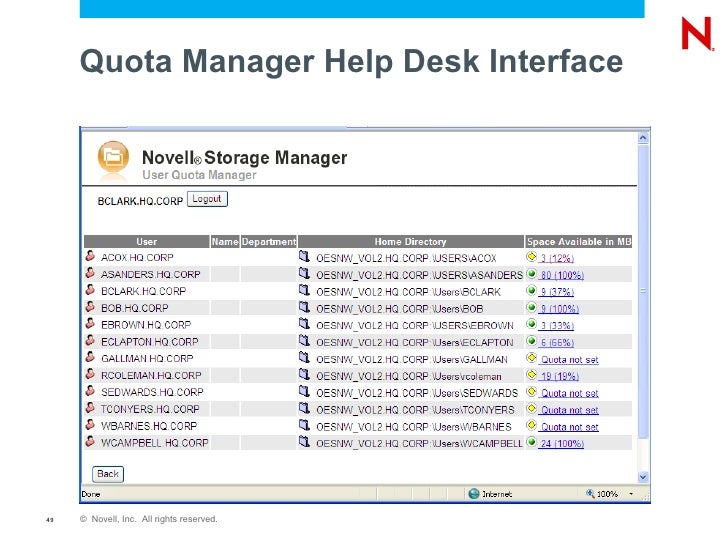Screen dimensions: 728x546
Task: Click the Logout button
Action: 207,199
